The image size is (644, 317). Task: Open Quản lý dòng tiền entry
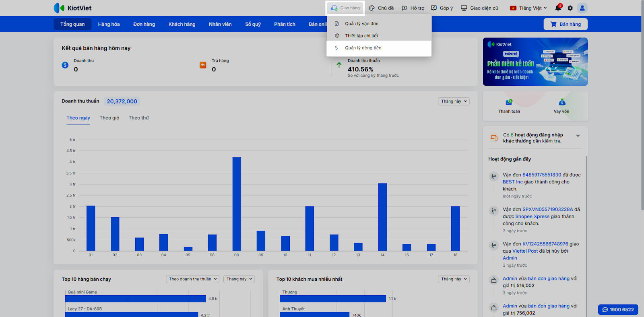pos(379,48)
